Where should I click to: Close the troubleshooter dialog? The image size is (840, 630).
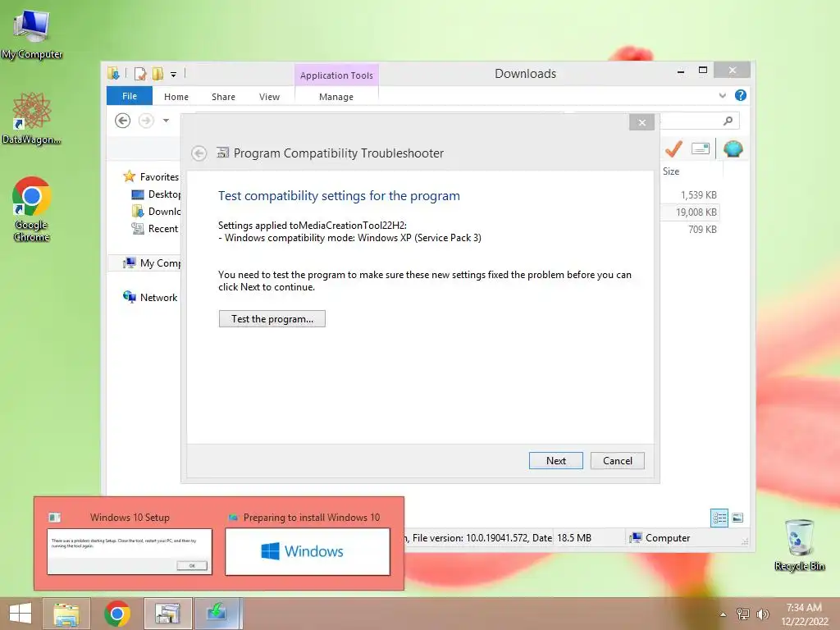click(x=641, y=123)
